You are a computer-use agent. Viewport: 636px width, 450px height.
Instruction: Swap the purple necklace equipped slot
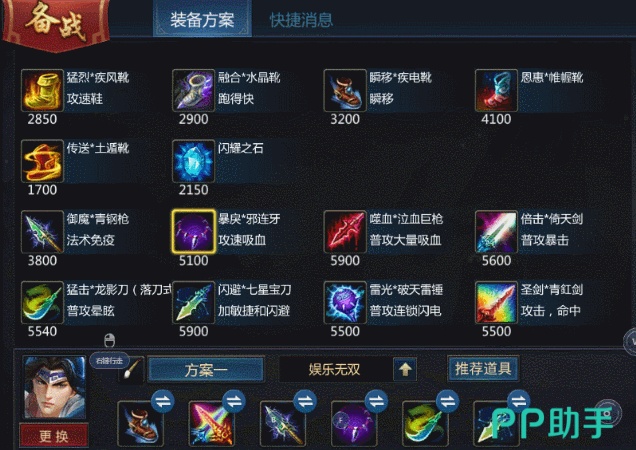click(x=376, y=401)
